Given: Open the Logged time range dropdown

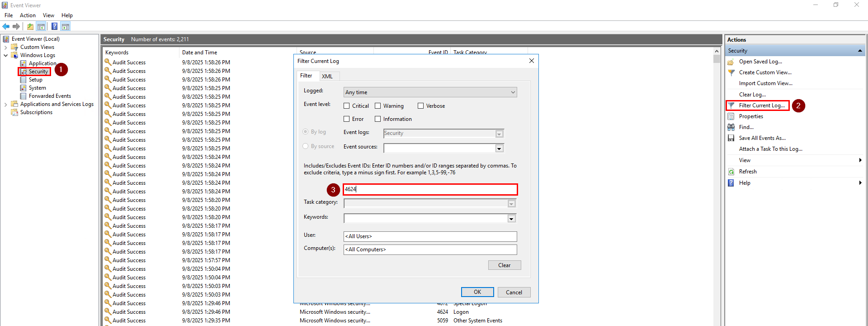Looking at the screenshot, I should pyautogui.click(x=430, y=92).
